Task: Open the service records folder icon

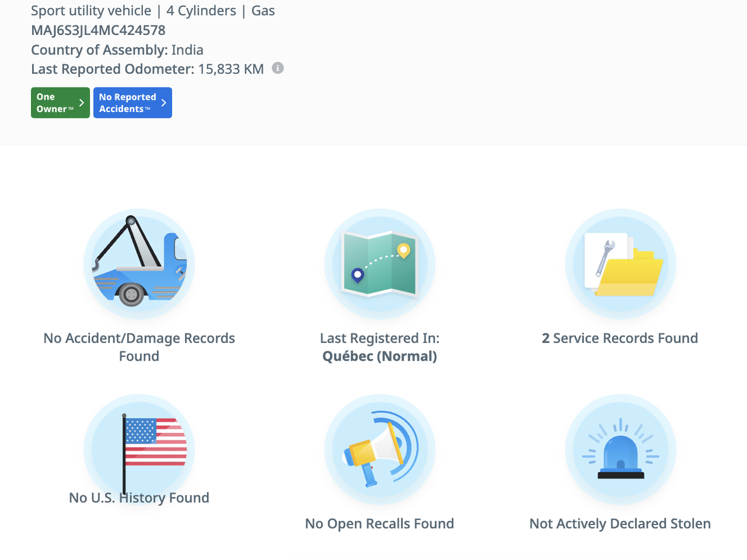Action: click(x=620, y=264)
